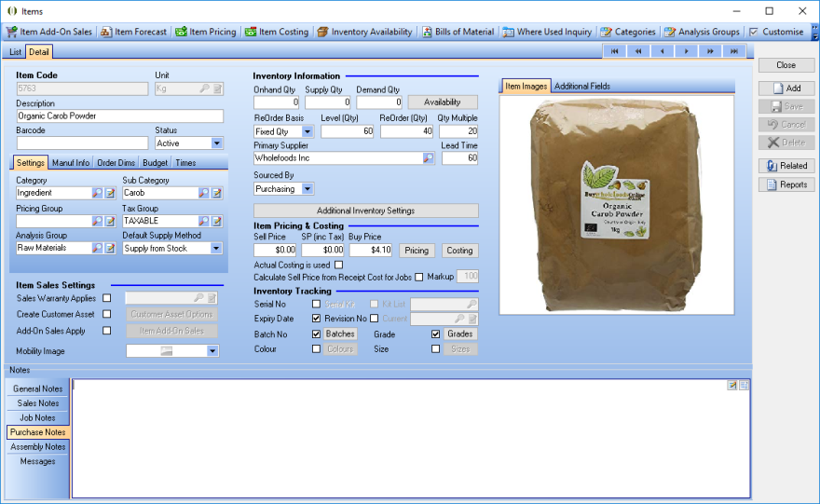This screenshot has height=504, width=820.
Task: Switch to Order Dims tab
Action: point(116,163)
